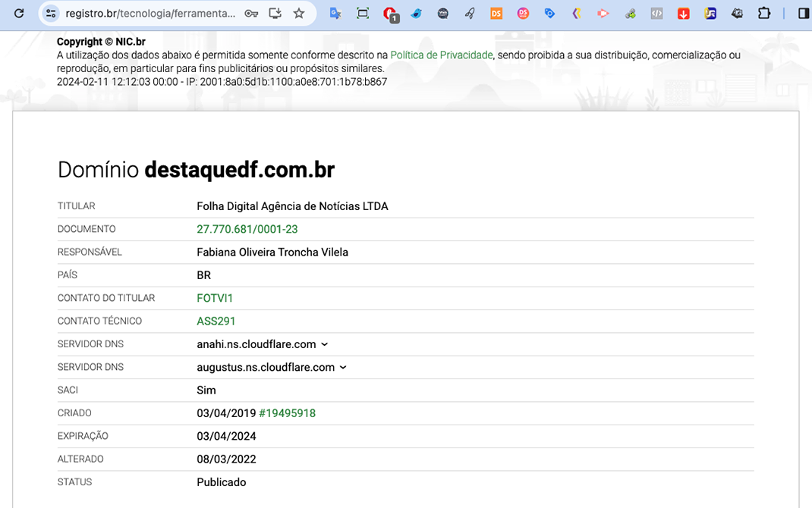Bookmark this page with the star icon

299,14
